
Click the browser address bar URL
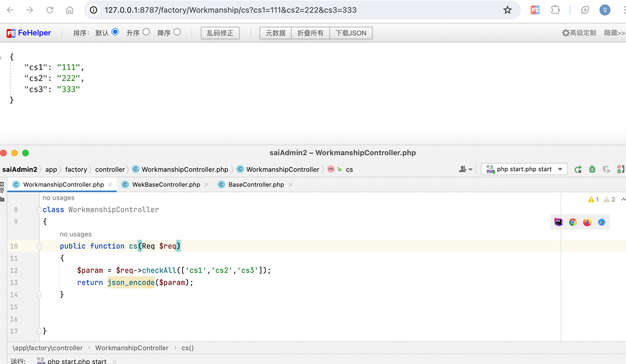point(230,10)
